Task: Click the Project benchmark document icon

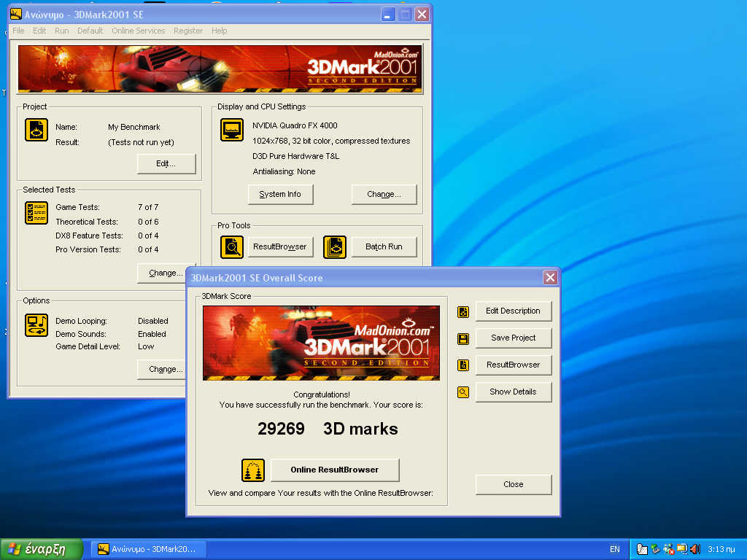Action: click(x=36, y=130)
